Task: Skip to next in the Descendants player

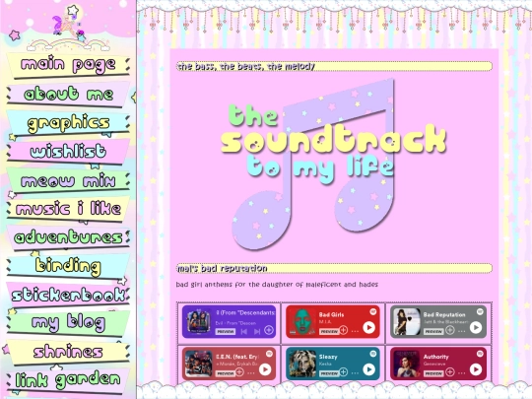Action: tap(257, 331)
